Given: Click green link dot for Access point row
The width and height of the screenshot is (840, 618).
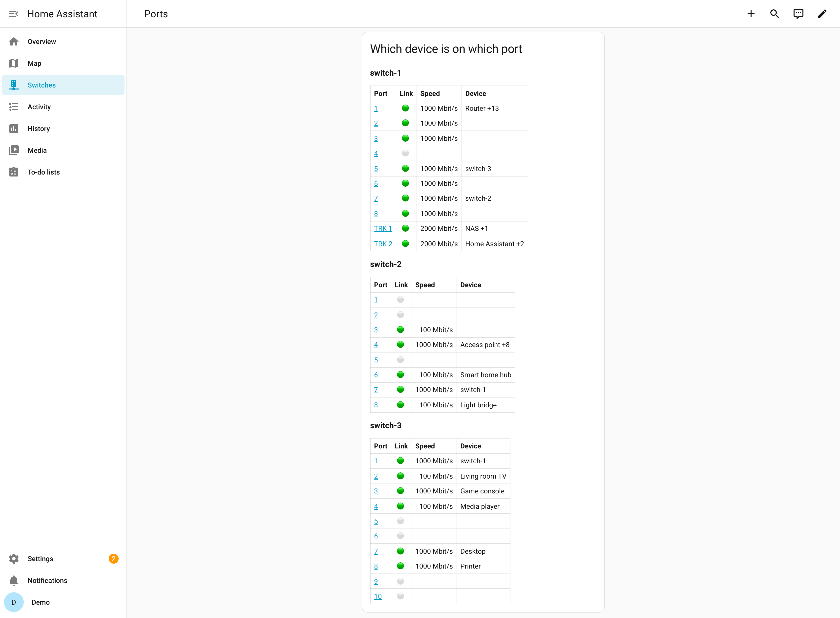Looking at the screenshot, I should [x=400, y=345].
